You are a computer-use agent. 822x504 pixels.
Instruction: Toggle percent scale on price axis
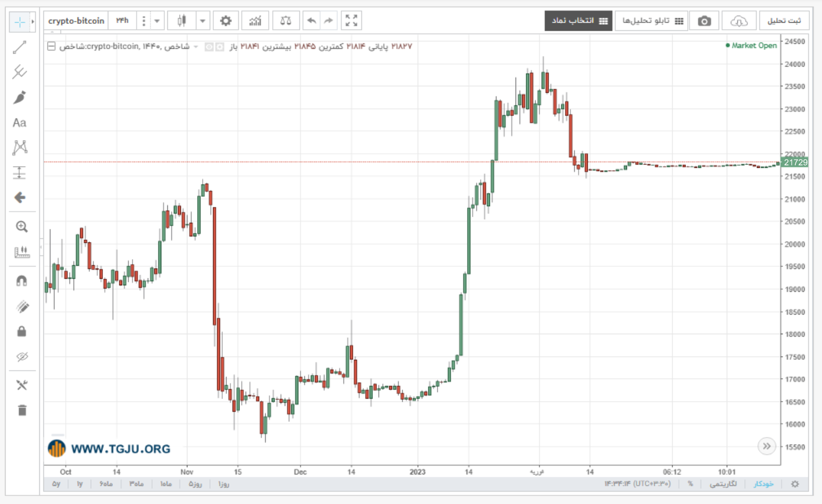690,484
